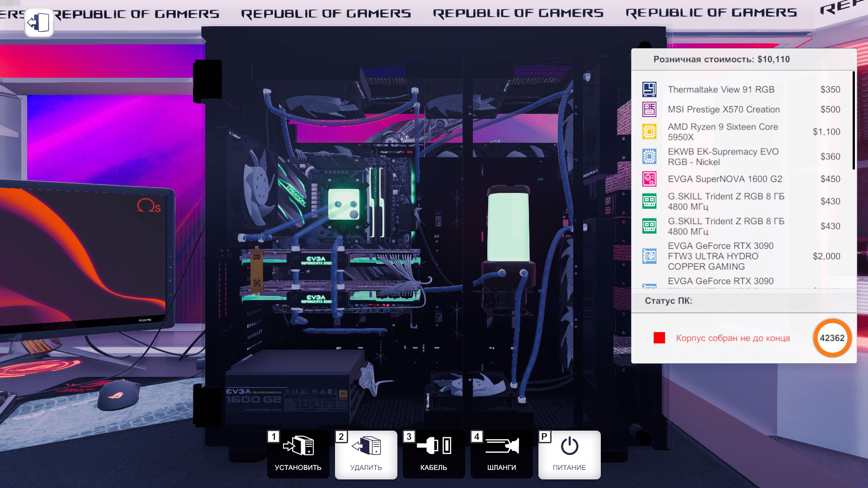Click the benchmark score circle 42362
The width and height of the screenshot is (868, 488).
[832, 338]
